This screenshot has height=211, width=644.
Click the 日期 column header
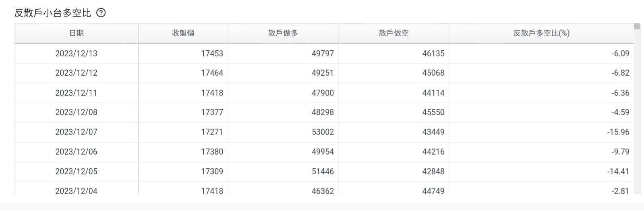[76, 33]
